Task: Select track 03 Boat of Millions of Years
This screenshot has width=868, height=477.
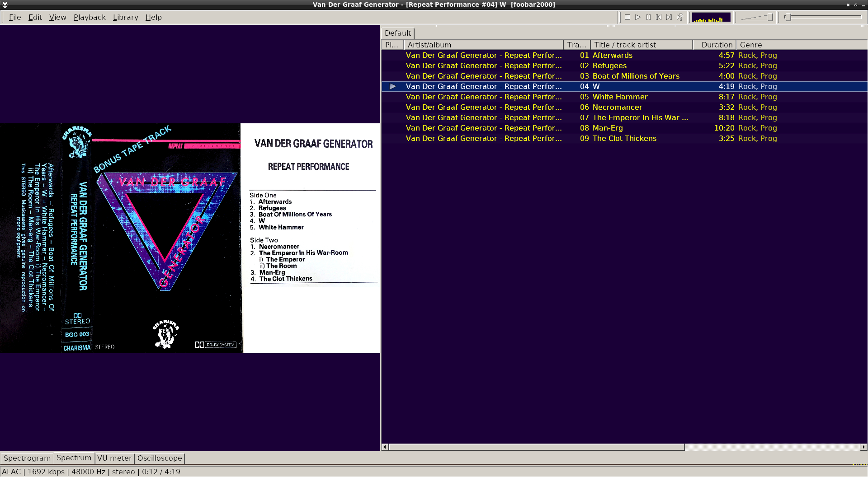Action: [624, 76]
